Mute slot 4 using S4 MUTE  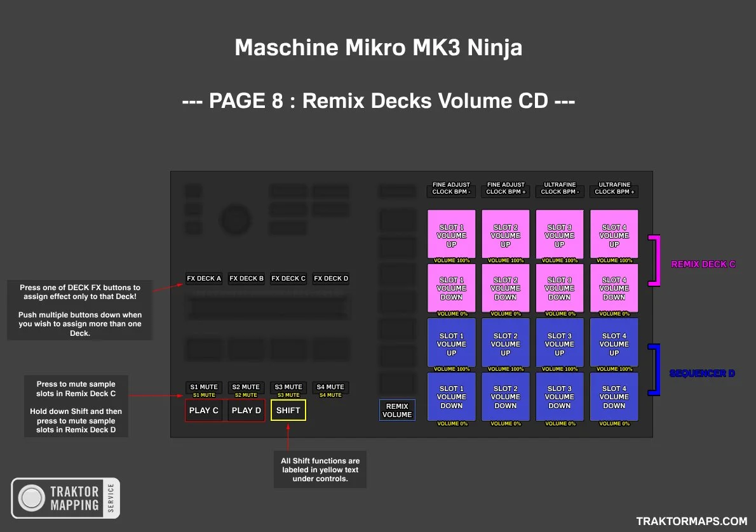tap(330, 386)
